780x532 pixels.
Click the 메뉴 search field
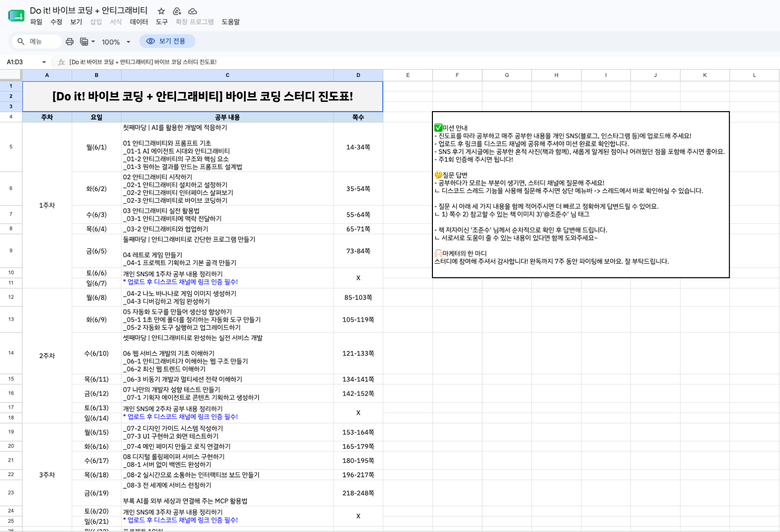[x=37, y=41]
